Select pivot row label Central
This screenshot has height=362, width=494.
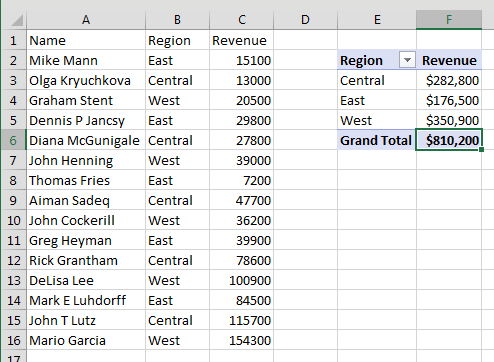[x=377, y=80]
